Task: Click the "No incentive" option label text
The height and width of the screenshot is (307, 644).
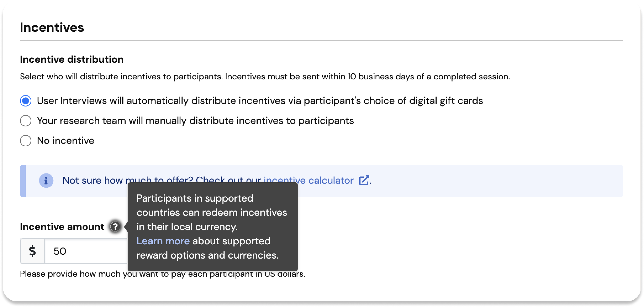Action: (x=65, y=141)
